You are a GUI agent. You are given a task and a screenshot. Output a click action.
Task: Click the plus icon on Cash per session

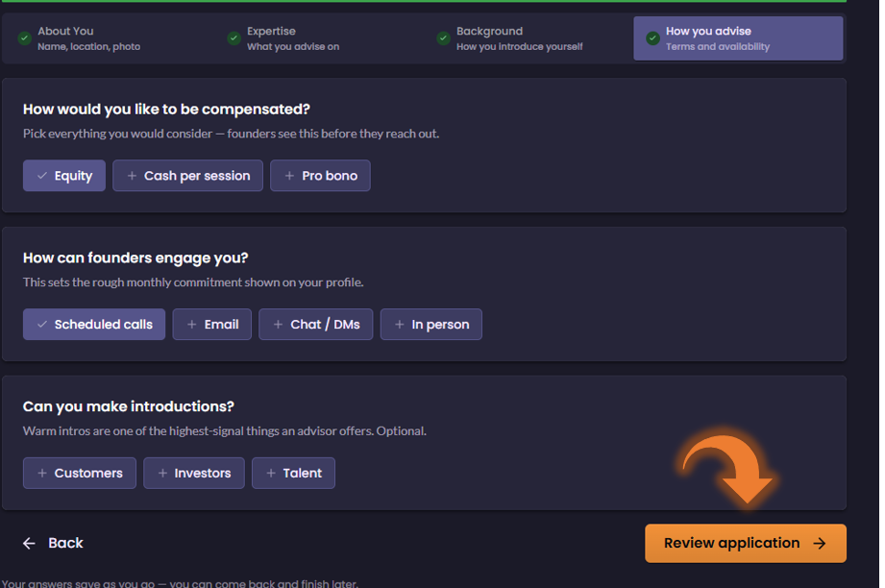tap(132, 176)
